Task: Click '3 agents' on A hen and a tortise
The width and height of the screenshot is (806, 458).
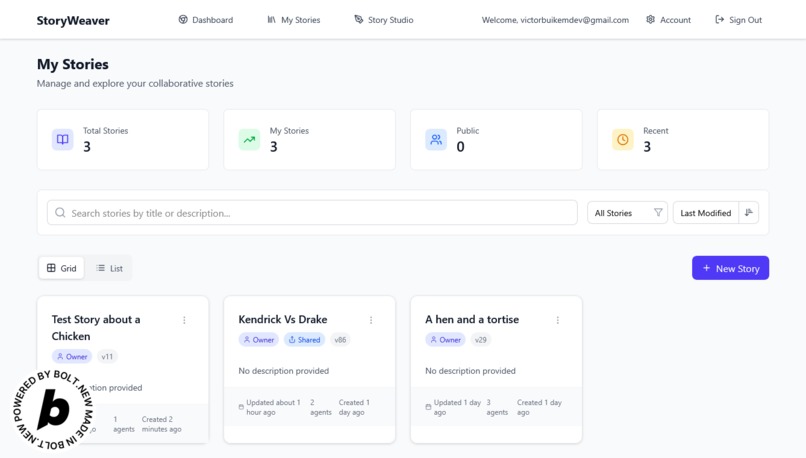Action: (x=497, y=407)
